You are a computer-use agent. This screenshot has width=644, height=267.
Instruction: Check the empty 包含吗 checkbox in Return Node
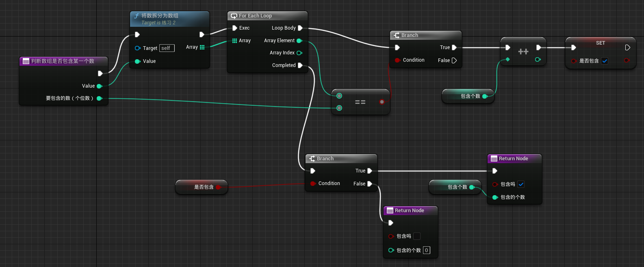point(417,236)
